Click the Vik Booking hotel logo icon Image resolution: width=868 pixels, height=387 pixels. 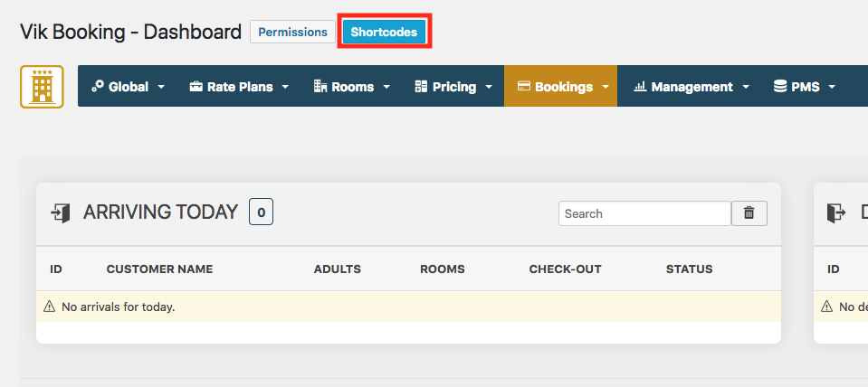pyautogui.click(x=42, y=86)
